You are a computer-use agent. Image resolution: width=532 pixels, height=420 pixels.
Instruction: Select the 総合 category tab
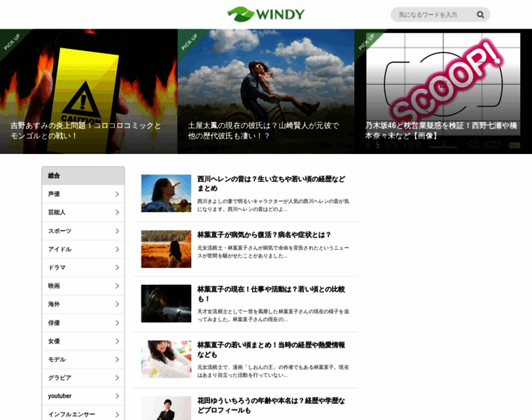tap(83, 176)
